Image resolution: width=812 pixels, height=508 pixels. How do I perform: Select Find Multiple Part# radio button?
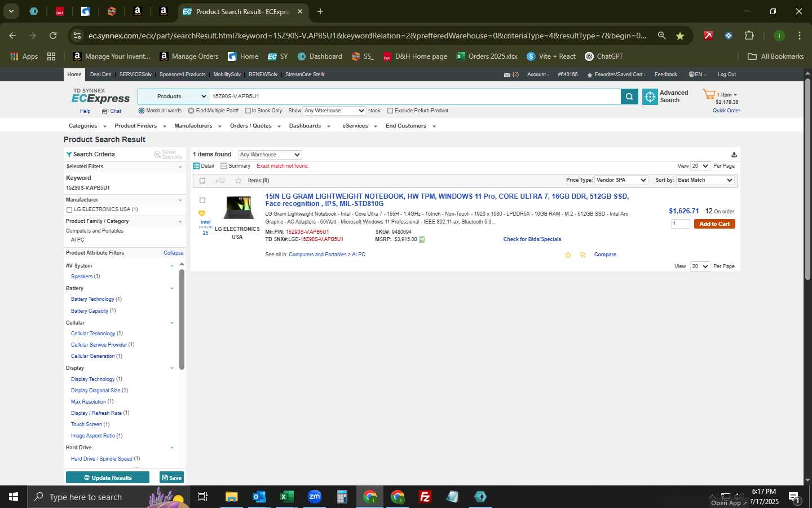point(191,111)
